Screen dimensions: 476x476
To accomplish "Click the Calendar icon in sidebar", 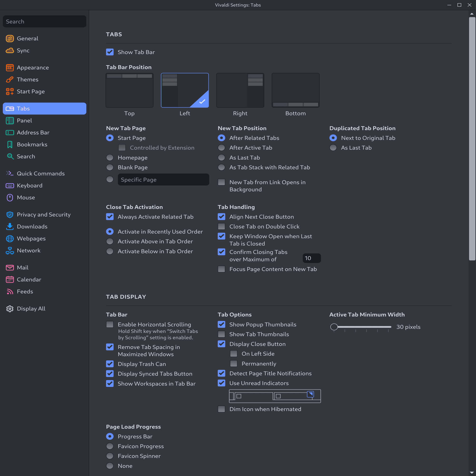I will [x=10, y=279].
